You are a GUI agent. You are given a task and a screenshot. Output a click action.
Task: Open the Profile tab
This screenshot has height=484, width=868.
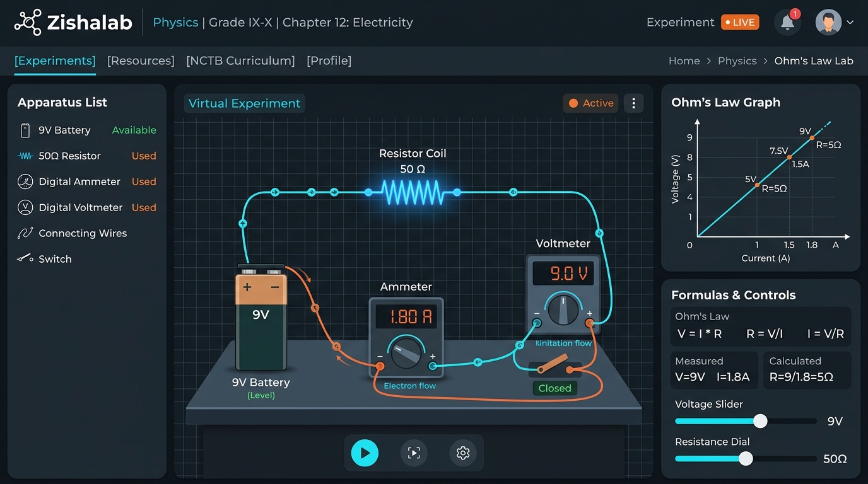[x=329, y=60]
